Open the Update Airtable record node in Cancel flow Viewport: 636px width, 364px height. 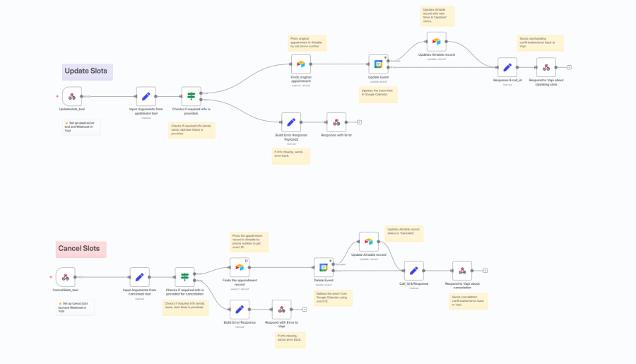(369, 242)
